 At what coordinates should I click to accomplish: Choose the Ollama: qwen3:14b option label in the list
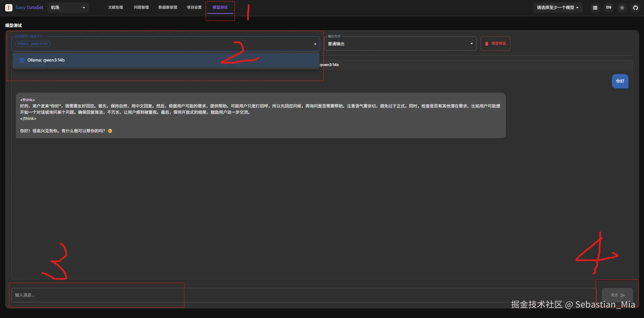pos(46,60)
